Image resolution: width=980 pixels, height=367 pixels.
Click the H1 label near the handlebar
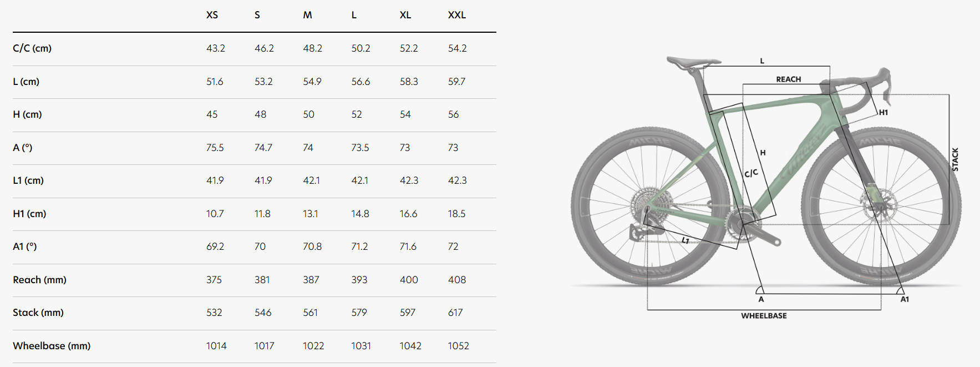883,113
